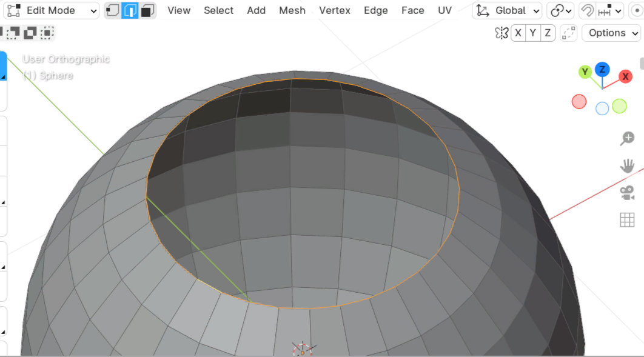Switch to edge select mode
Screen dimensions: 644x357
(130, 10)
